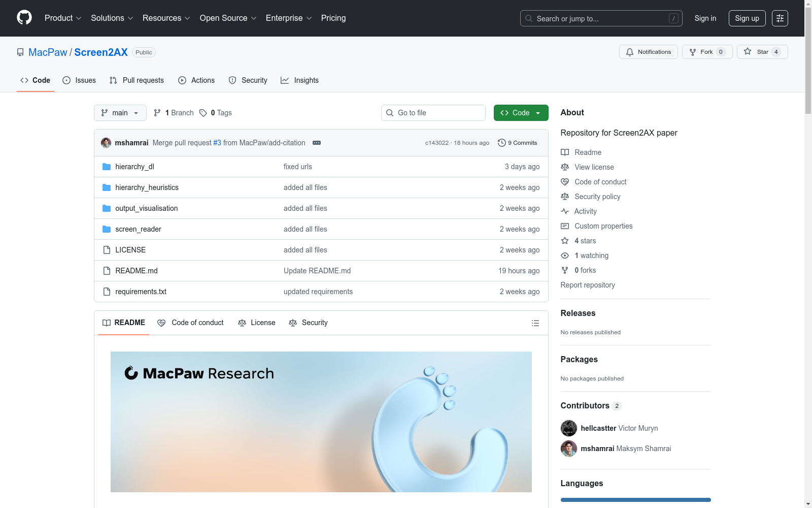Click the blue Languages bar

click(x=636, y=500)
